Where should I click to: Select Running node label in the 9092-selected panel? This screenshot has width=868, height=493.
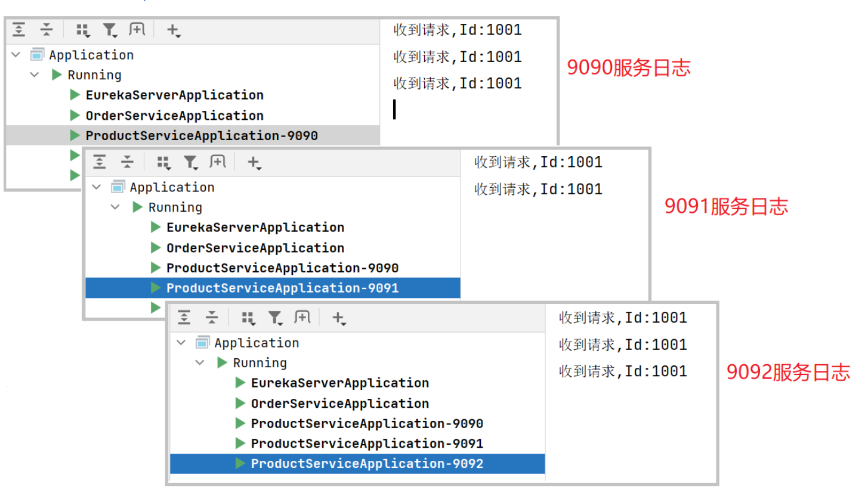tap(260, 363)
